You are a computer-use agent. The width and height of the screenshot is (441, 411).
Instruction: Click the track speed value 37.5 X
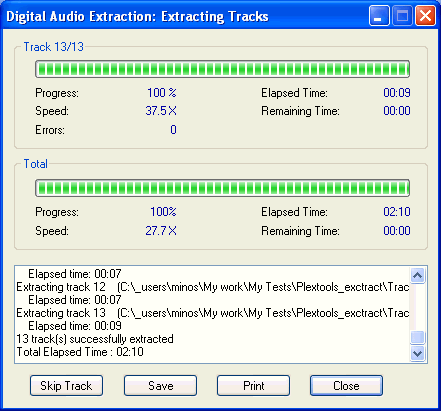click(161, 111)
